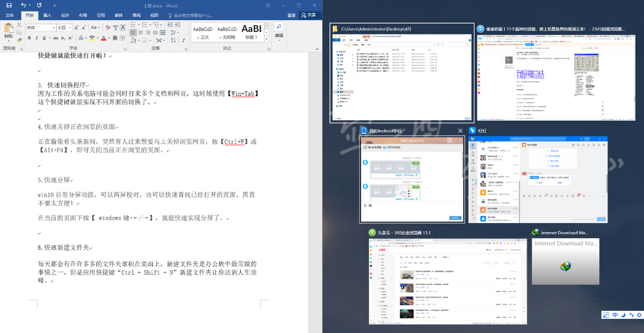The width and height of the screenshot is (644, 333).
Task: Open the phonetic guide (pinyin) tool
Action: (x=115, y=27)
